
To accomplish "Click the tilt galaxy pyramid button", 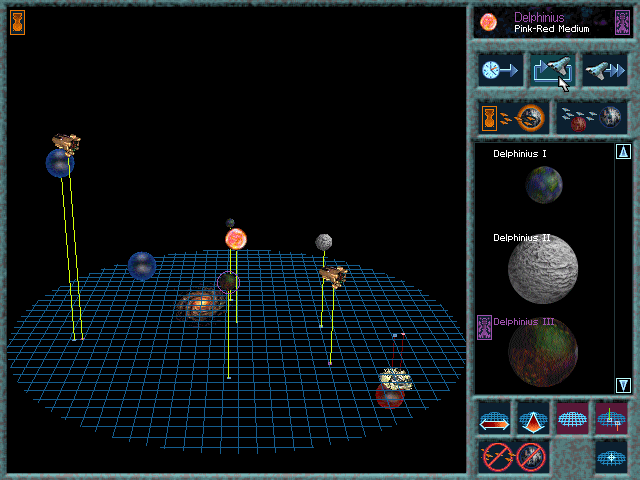I will pos(533,419).
